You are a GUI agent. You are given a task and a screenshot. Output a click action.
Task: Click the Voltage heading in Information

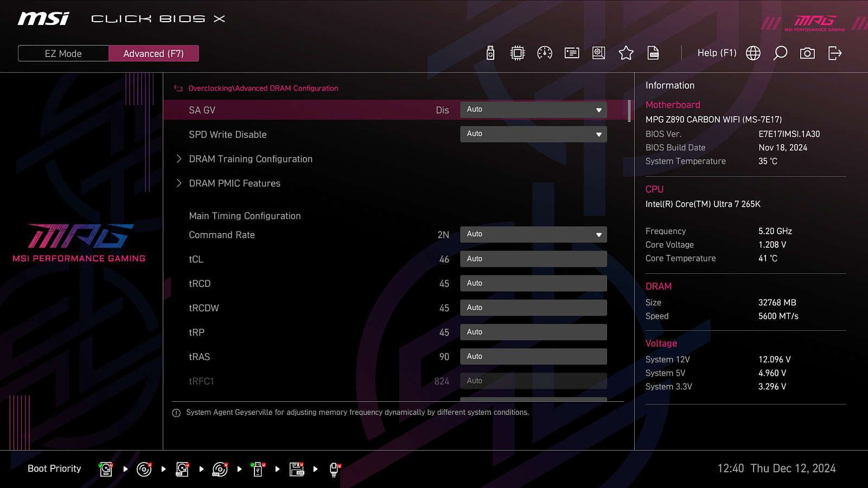point(661,343)
